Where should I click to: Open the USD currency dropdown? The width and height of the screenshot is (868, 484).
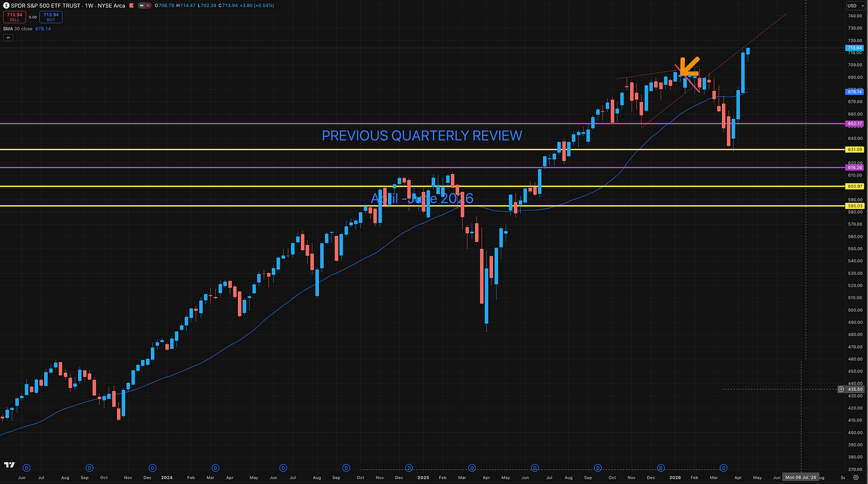pyautogui.click(x=855, y=5)
